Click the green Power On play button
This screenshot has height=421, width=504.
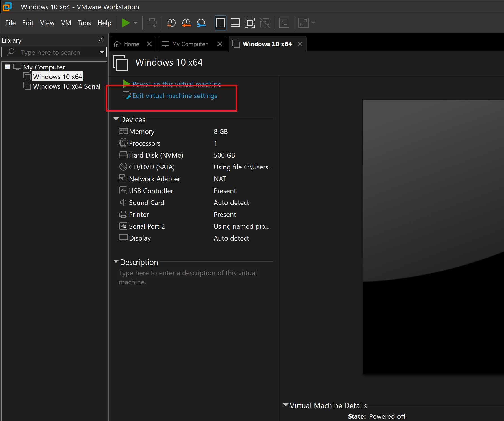tap(126, 23)
